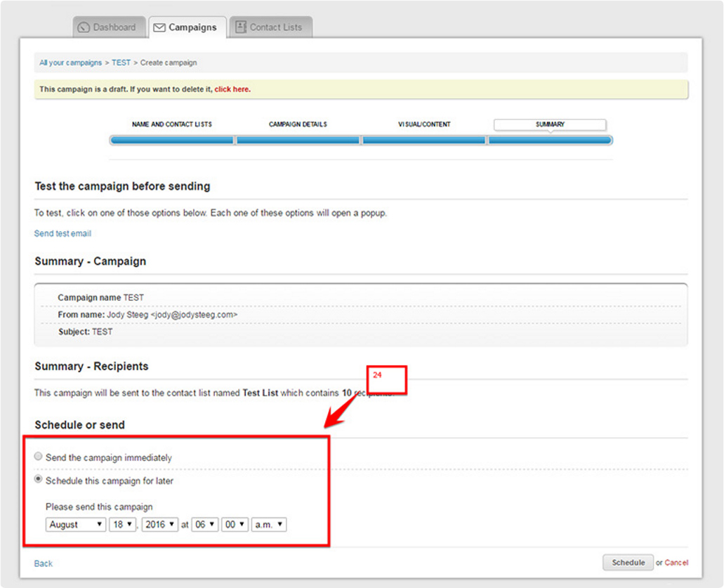Click the Dashboard gauge icon
724x588 pixels.
[x=84, y=27]
